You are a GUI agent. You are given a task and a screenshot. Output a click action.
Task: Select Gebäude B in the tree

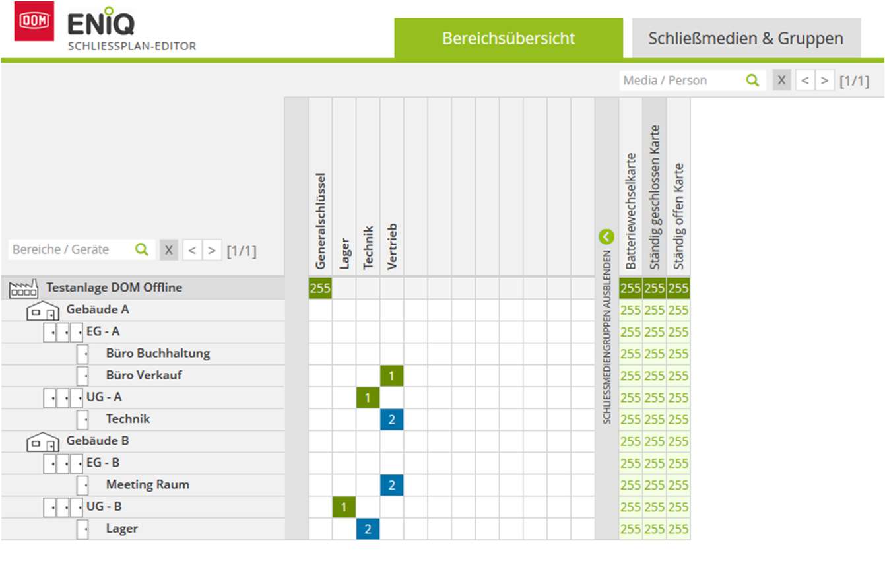click(x=143, y=441)
